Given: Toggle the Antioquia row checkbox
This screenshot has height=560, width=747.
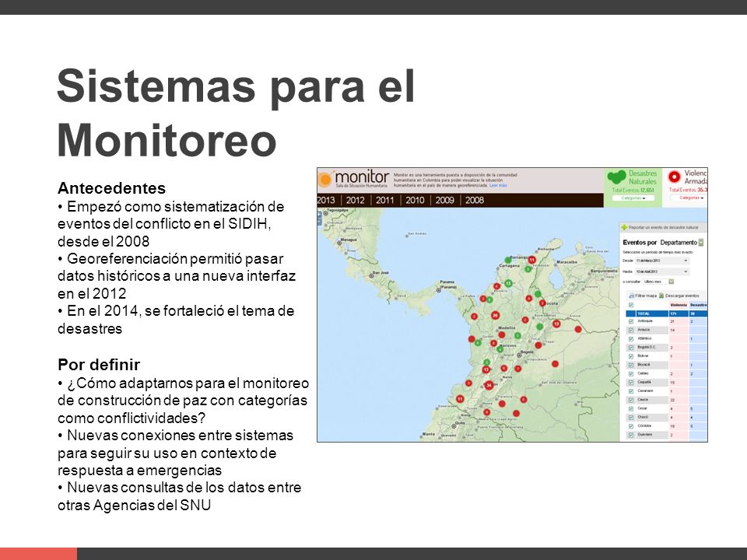Looking at the screenshot, I should [631, 321].
